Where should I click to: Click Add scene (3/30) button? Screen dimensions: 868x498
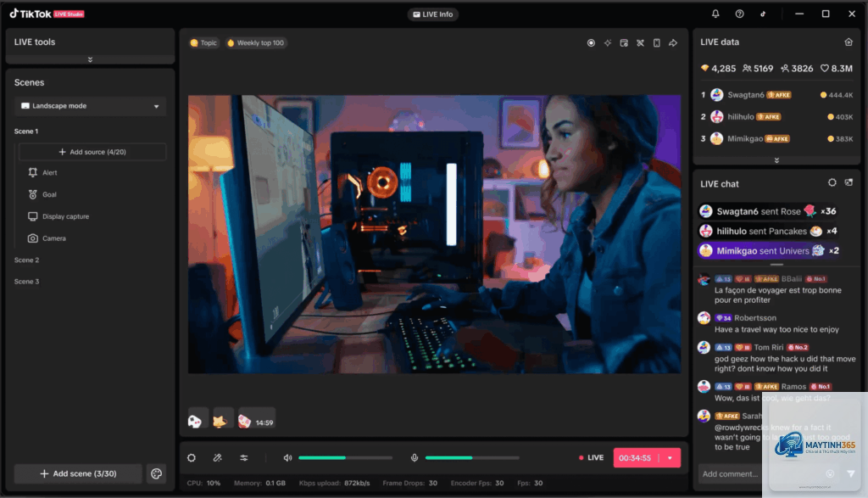[78, 473]
